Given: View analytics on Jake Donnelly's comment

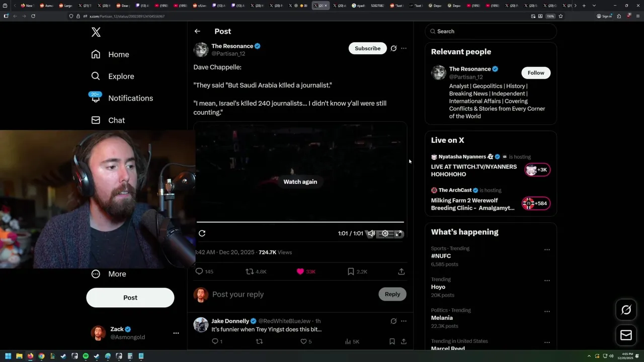Looking at the screenshot, I should (352, 341).
